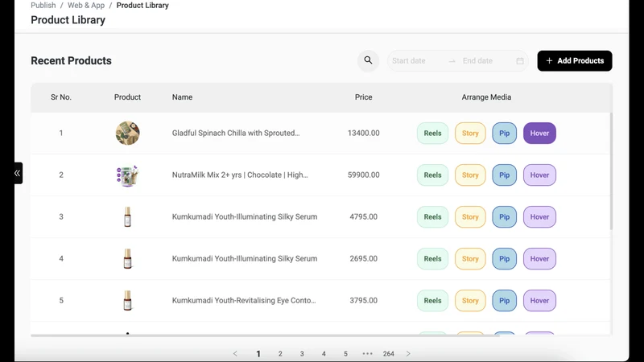
Task: Go to page 5
Action: (x=345, y=353)
